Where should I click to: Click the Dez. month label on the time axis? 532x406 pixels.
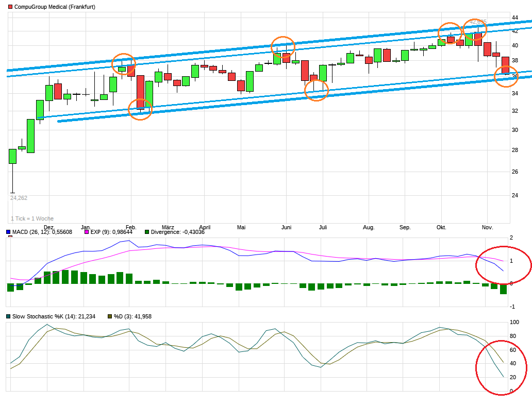pos(49,227)
